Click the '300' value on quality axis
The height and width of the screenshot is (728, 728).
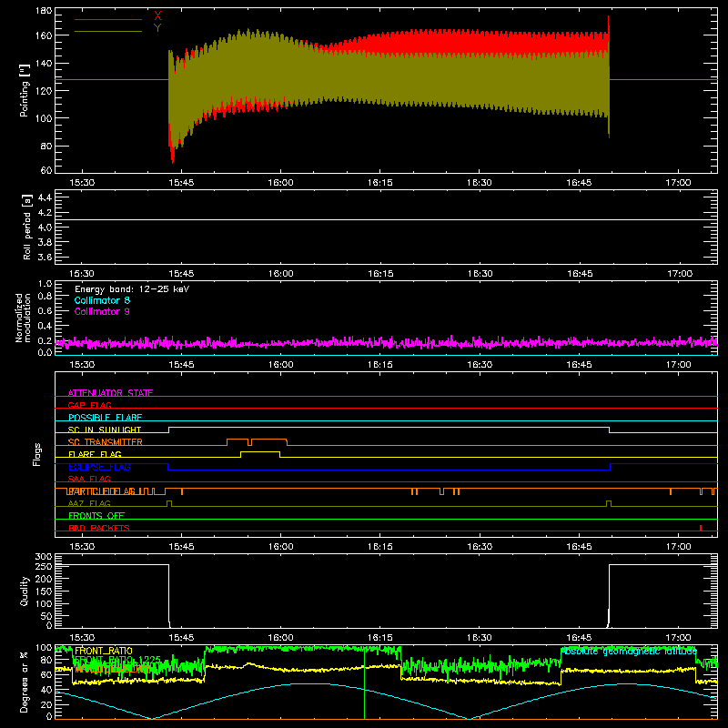pyautogui.click(x=44, y=557)
